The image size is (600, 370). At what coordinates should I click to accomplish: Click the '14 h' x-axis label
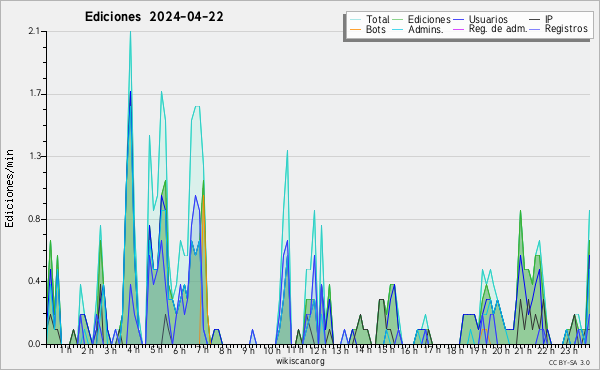pyautogui.click(x=363, y=350)
